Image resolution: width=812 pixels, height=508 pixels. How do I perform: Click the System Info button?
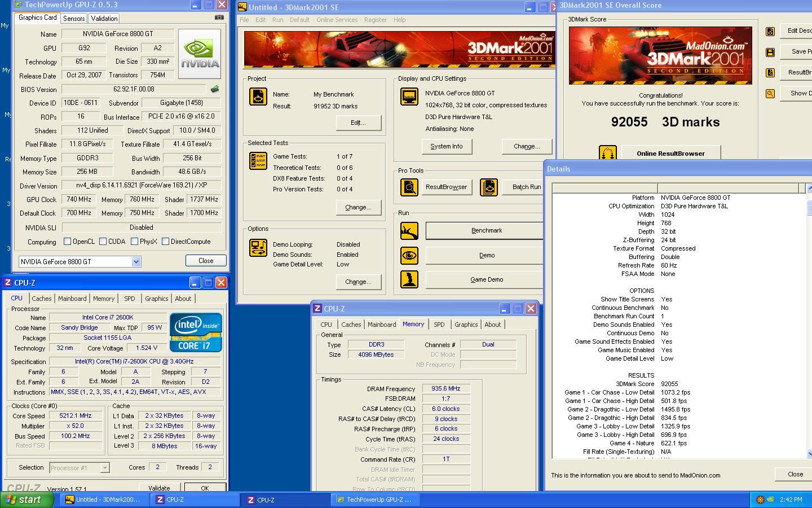pyautogui.click(x=447, y=146)
